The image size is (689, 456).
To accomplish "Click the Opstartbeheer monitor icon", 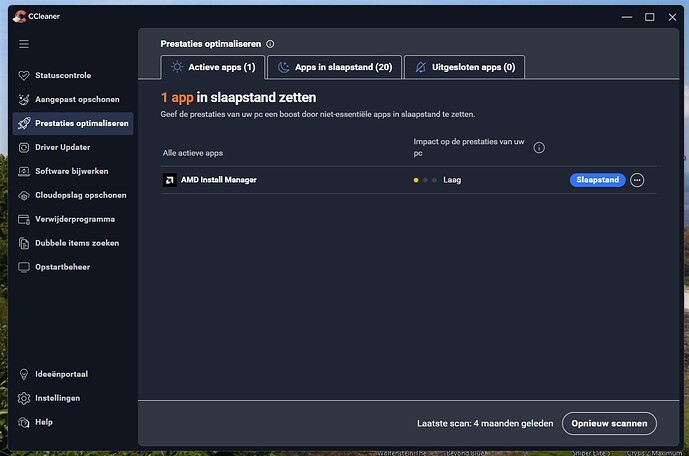I will tap(24, 267).
